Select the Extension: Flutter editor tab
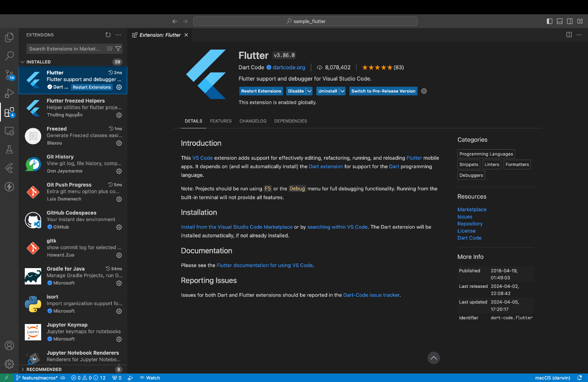The image size is (588, 382). click(160, 35)
